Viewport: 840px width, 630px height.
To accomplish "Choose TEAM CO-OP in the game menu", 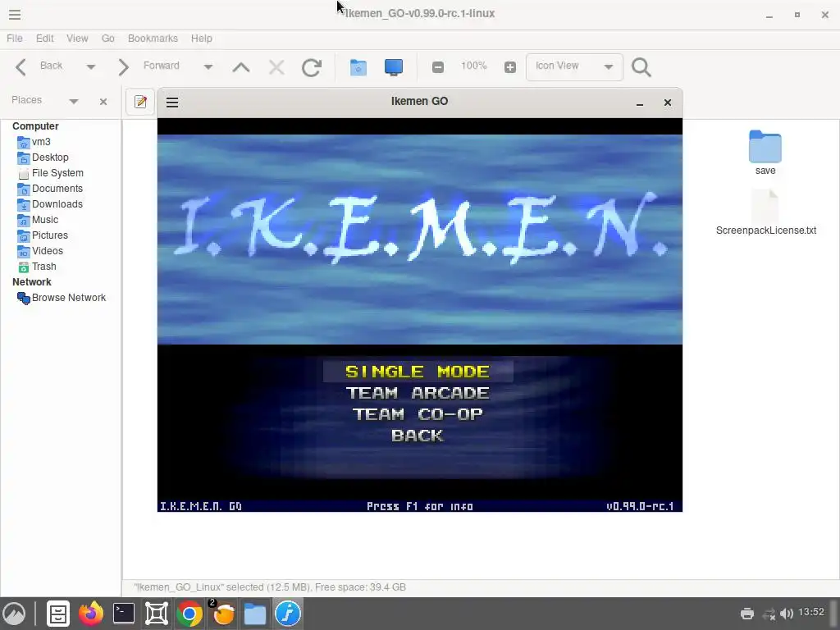I will pyautogui.click(x=418, y=414).
